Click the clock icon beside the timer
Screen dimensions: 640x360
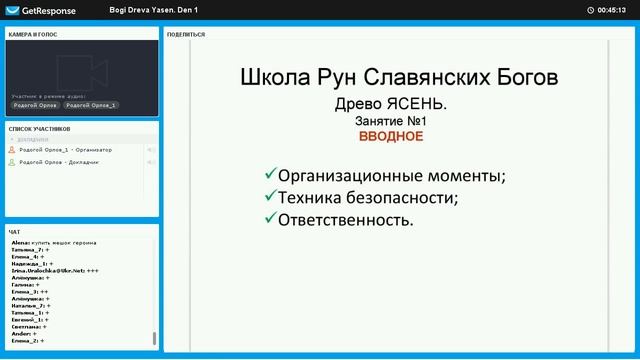[591, 10]
